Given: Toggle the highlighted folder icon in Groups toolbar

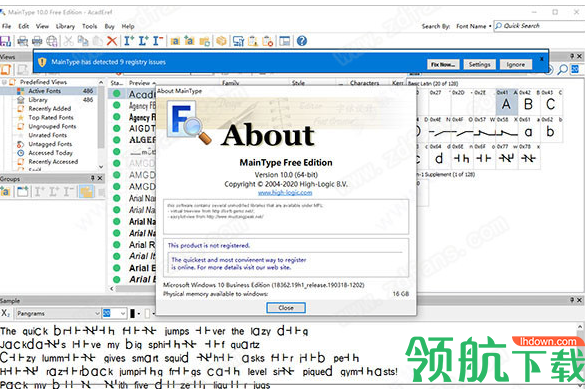Looking at the screenshot, I should [x=86, y=192].
